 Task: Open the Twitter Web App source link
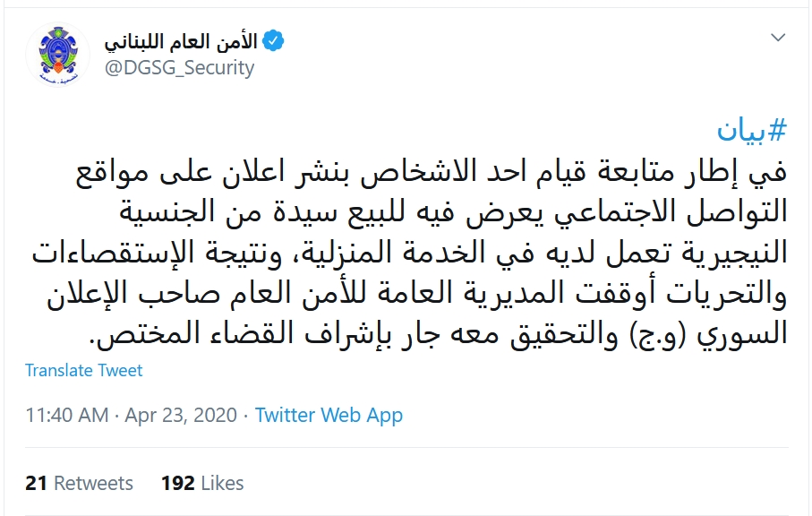329,416
